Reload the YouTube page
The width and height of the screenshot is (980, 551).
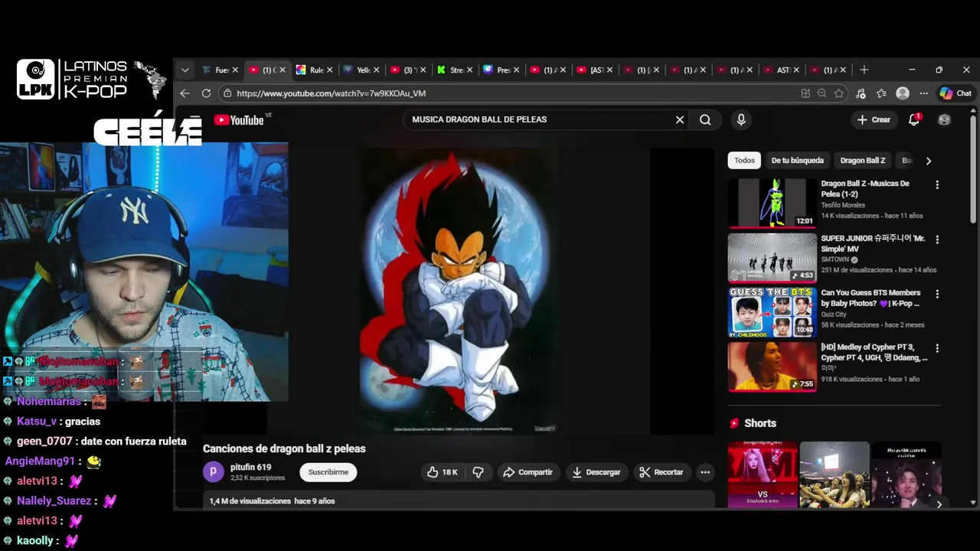click(x=206, y=93)
